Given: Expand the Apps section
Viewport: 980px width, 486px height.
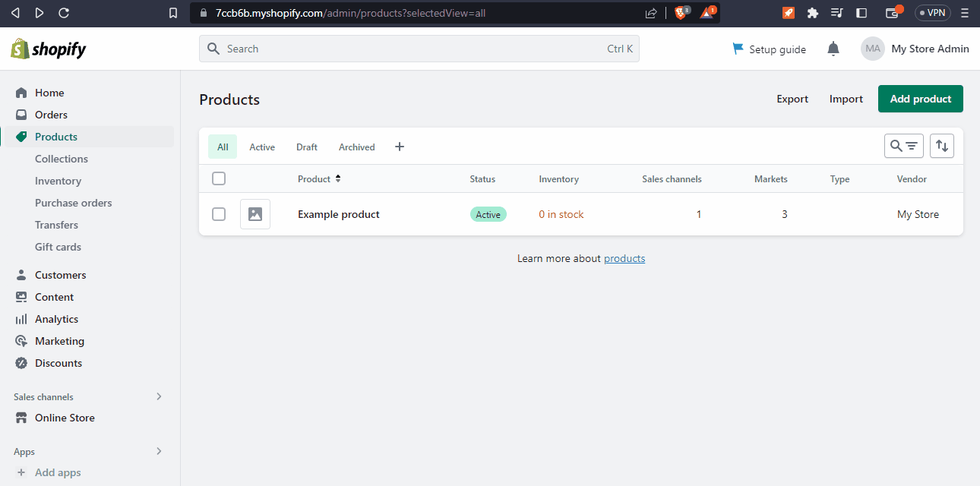Looking at the screenshot, I should coord(159,451).
